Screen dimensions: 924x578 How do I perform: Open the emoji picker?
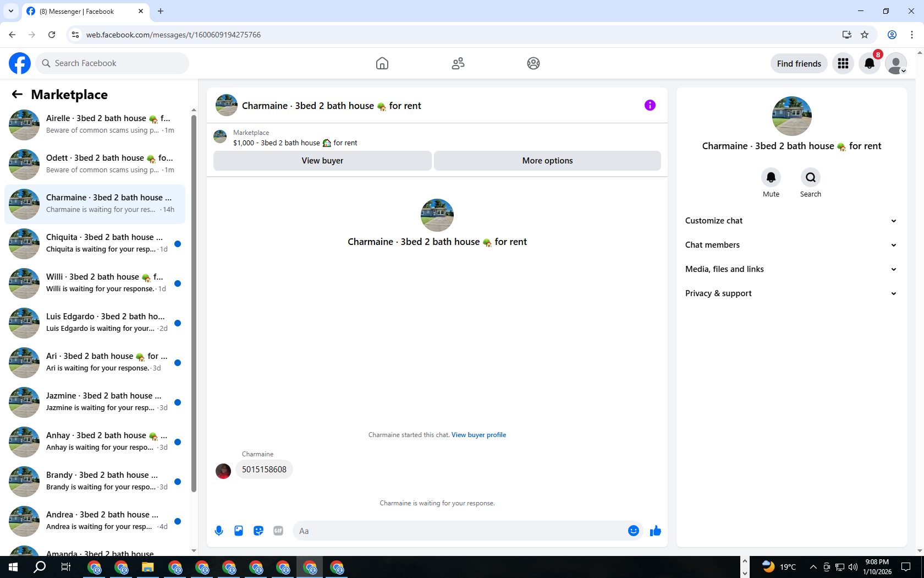point(634,531)
